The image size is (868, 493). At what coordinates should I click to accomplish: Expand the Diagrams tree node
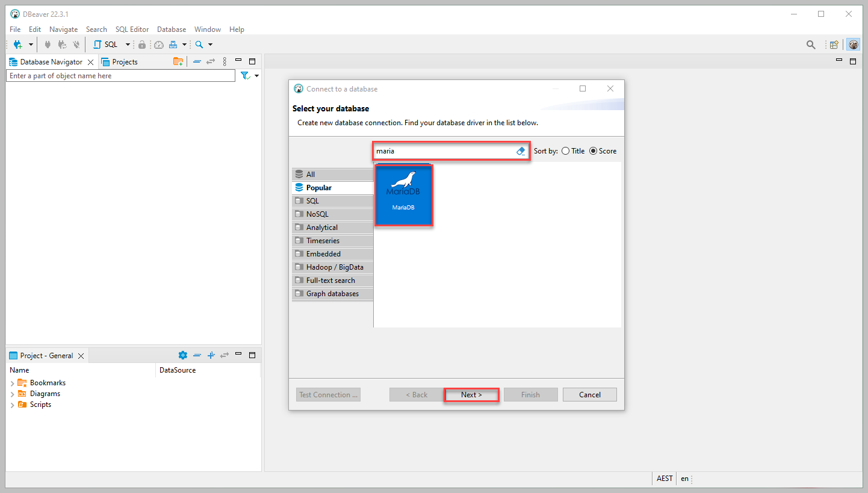coord(12,394)
